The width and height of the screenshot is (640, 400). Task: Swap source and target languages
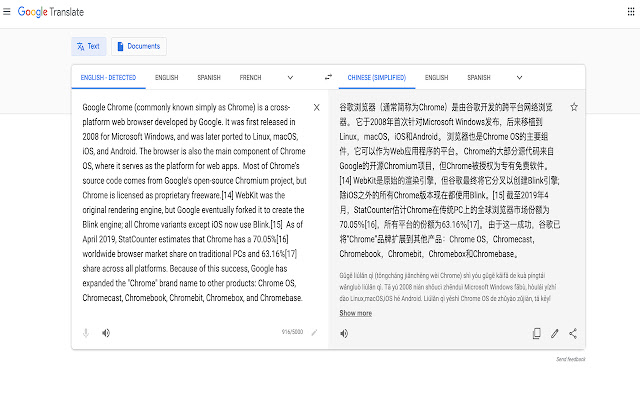coord(329,76)
